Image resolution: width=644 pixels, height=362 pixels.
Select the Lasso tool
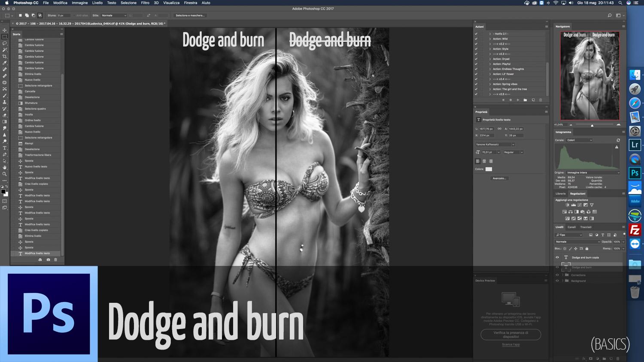[5, 43]
